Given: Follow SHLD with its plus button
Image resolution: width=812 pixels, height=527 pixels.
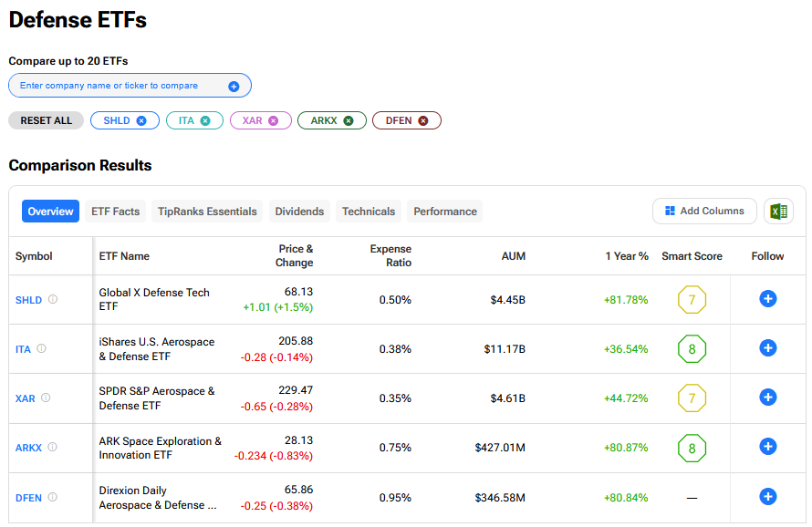Looking at the screenshot, I should click(767, 299).
